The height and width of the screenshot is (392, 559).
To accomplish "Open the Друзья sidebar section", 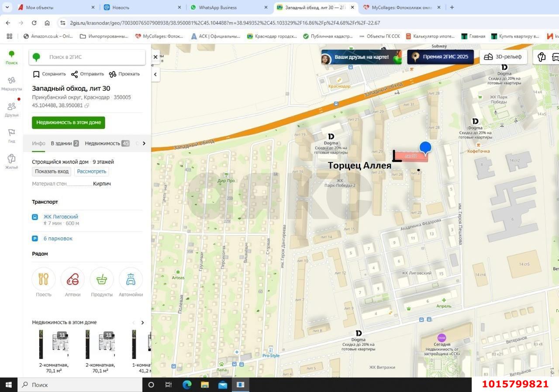I will click(11, 109).
